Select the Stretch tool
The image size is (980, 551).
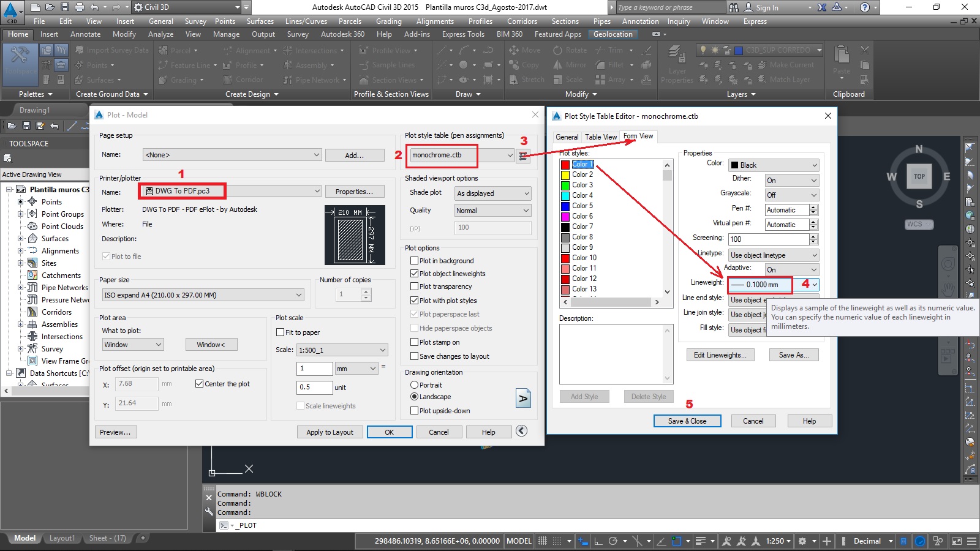tap(526, 80)
